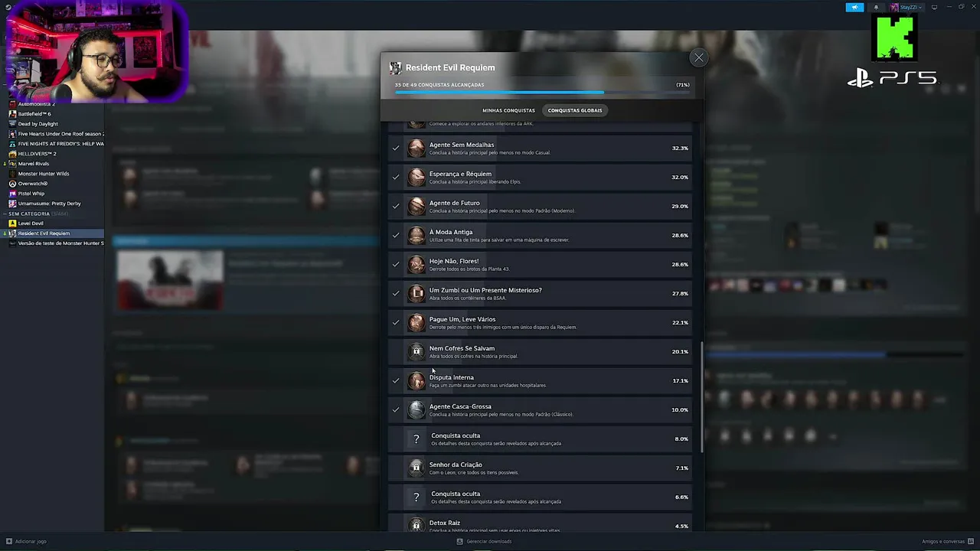Screen dimensions: 980x551
Task: Click the 35 DE 49 CONQUISTAS ALCANÇADAS text
Action: point(439,85)
